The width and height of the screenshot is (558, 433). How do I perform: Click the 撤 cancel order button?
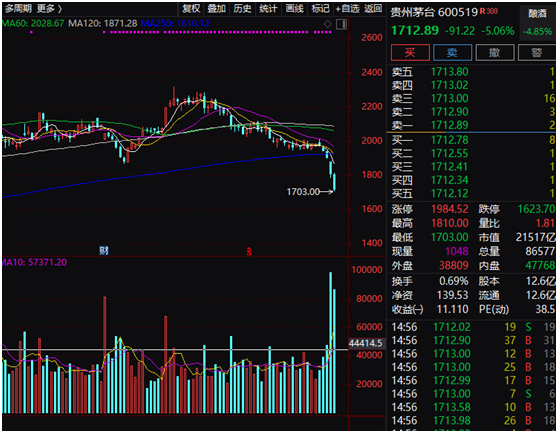(495, 53)
